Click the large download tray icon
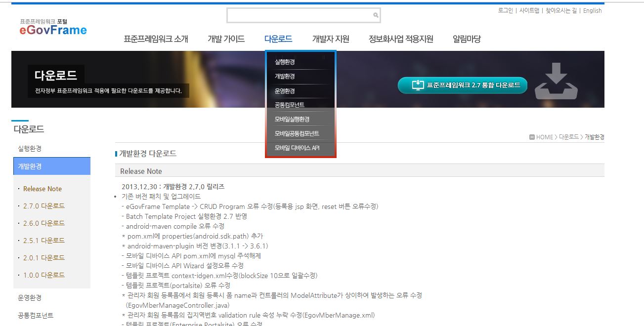This screenshot has width=644, height=326. tap(556, 81)
